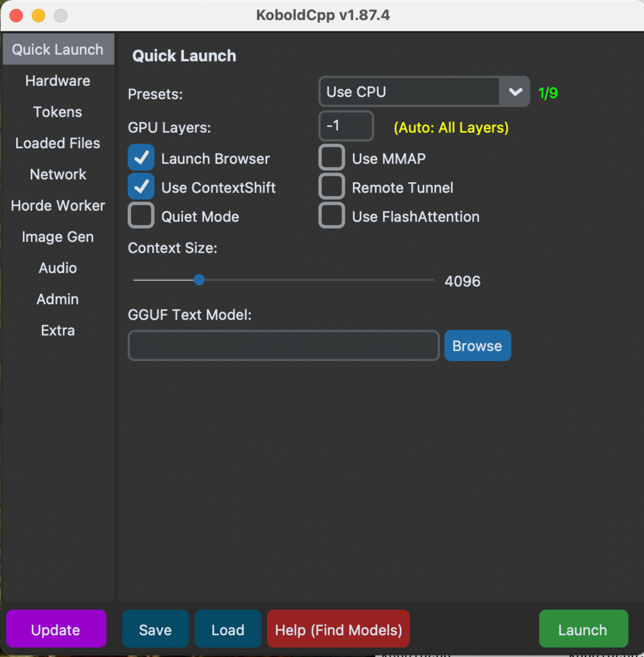644x657 pixels.
Task: Browse for a GGUF text model
Action: (x=478, y=346)
